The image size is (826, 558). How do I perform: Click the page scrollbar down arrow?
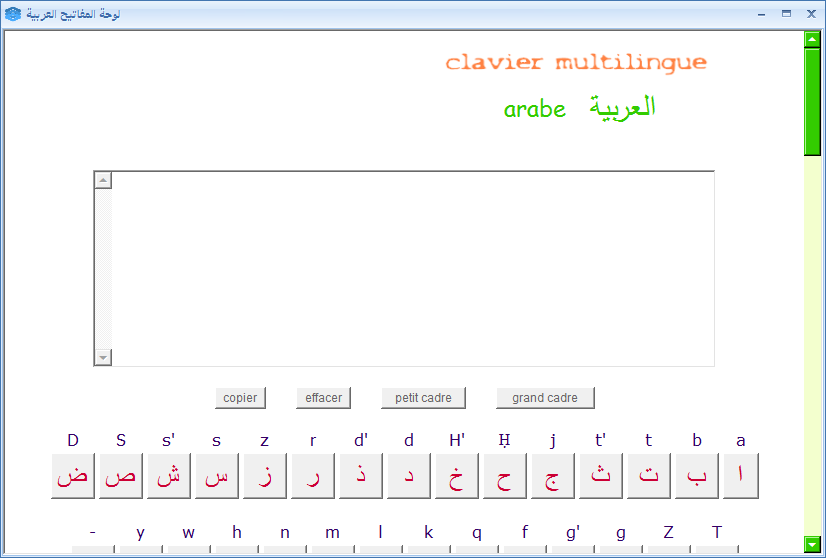point(812,544)
